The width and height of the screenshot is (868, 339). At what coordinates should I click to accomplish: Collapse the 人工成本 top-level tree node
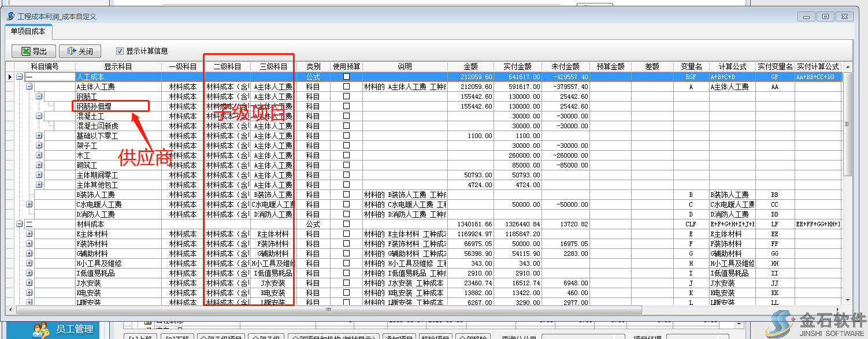coord(20,77)
